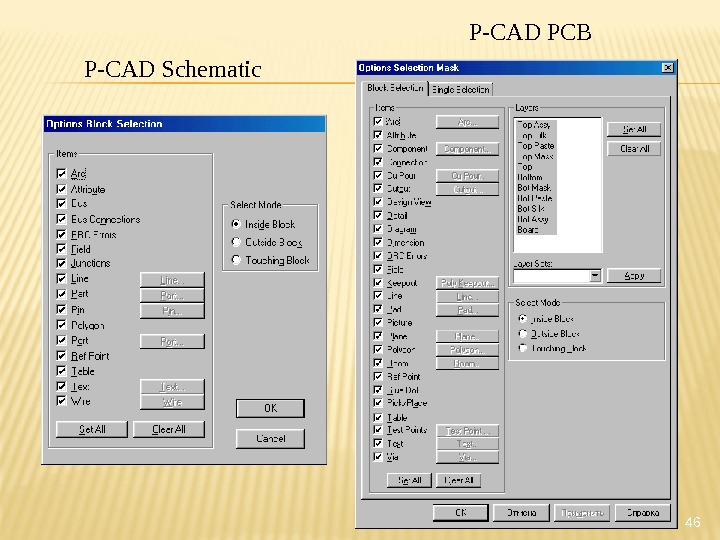The width and height of the screenshot is (720, 540).
Task: Toggle Keepout checkbox in Selection Mask
Action: tap(378, 282)
